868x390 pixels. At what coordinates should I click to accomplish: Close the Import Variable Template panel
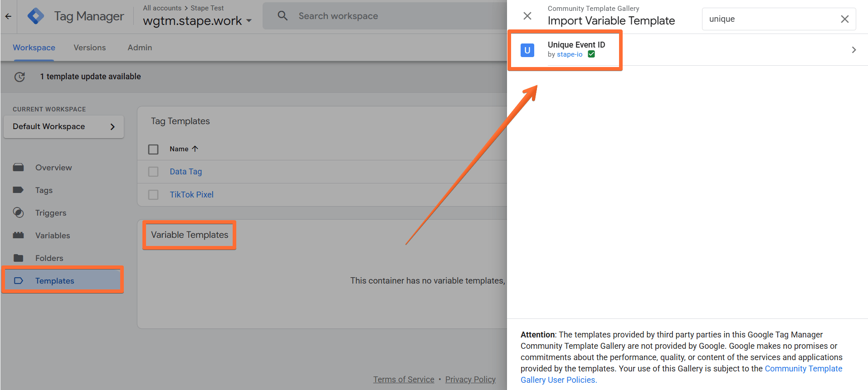[x=527, y=16]
